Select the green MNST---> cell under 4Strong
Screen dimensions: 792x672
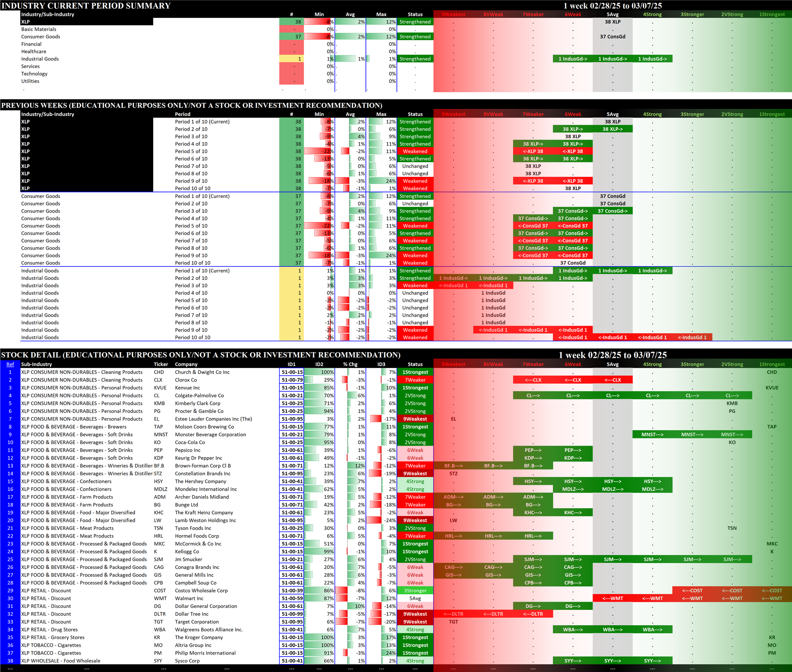tap(652, 435)
